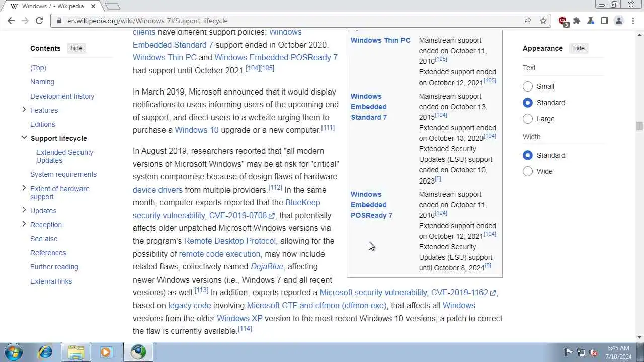Viewport: 644px width, 362px height.
Task: Go back using the browser back arrow
Action: tap(11, 21)
